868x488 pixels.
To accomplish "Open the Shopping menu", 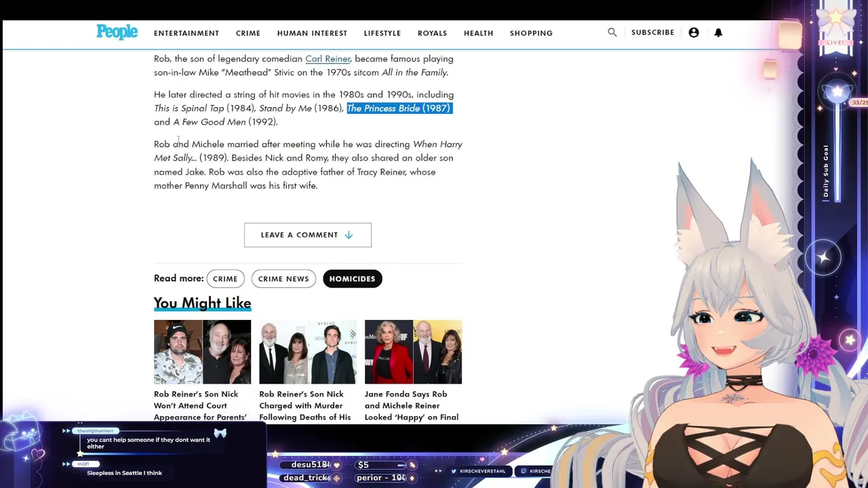I will (531, 33).
